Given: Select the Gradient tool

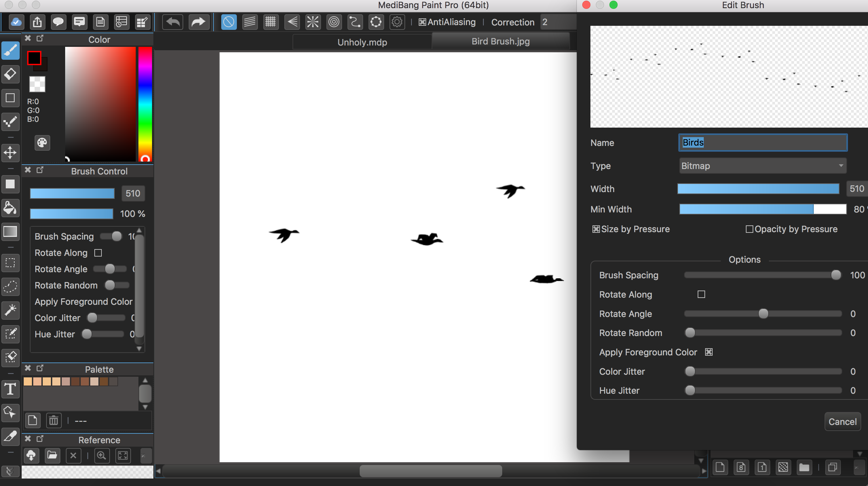Looking at the screenshot, I should [x=11, y=232].
